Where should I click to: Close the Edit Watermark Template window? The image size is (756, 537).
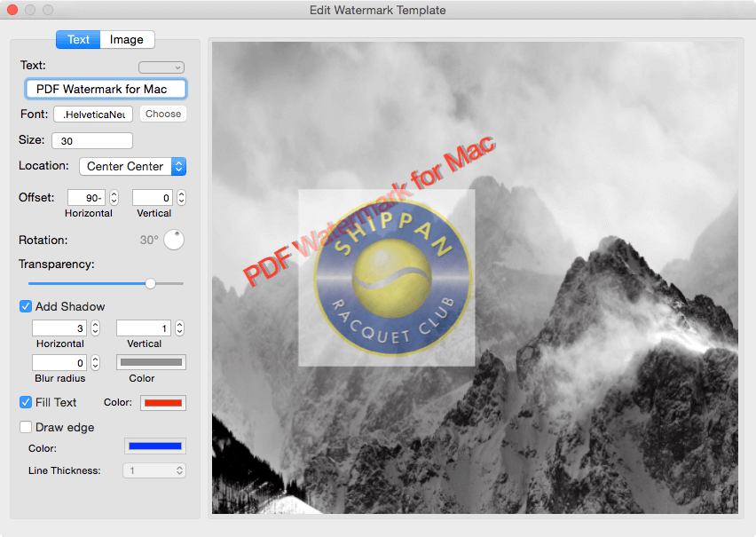[x=12, y=10]
